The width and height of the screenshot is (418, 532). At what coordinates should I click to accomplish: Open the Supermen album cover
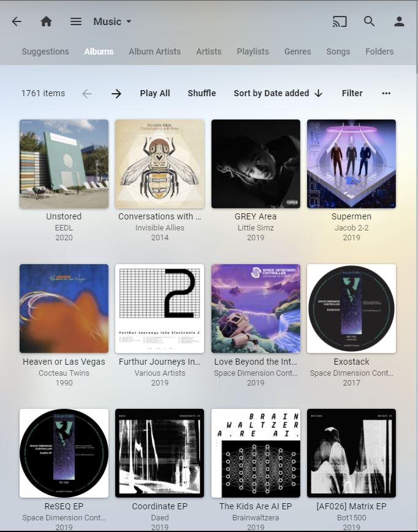[x=351, y=164]
